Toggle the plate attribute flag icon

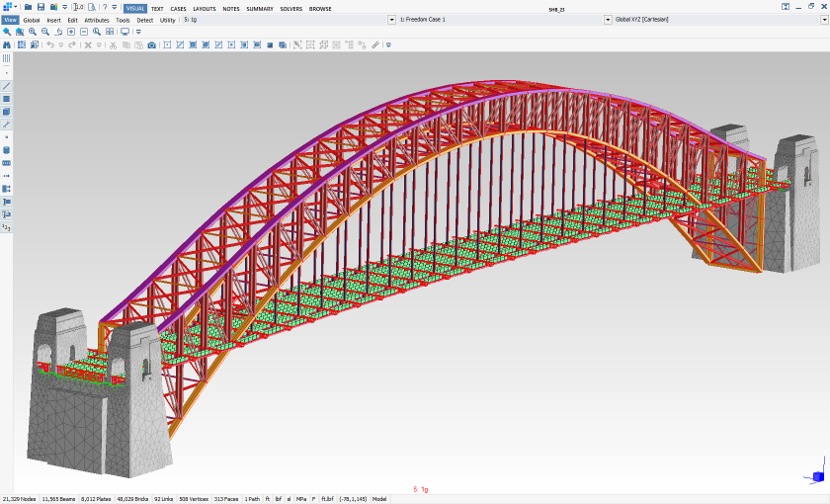(x=6, y=214)
